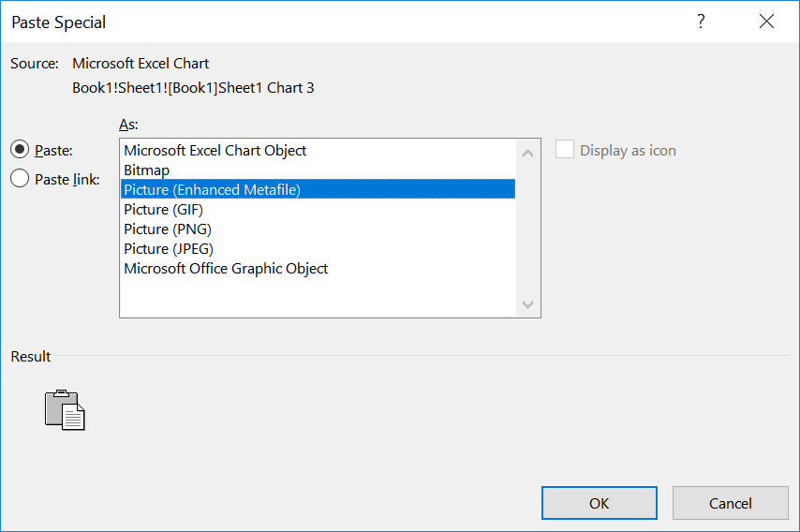Click the Help question mark icon
The width and height of the screenshot is (800, 532).
point(701,22)
